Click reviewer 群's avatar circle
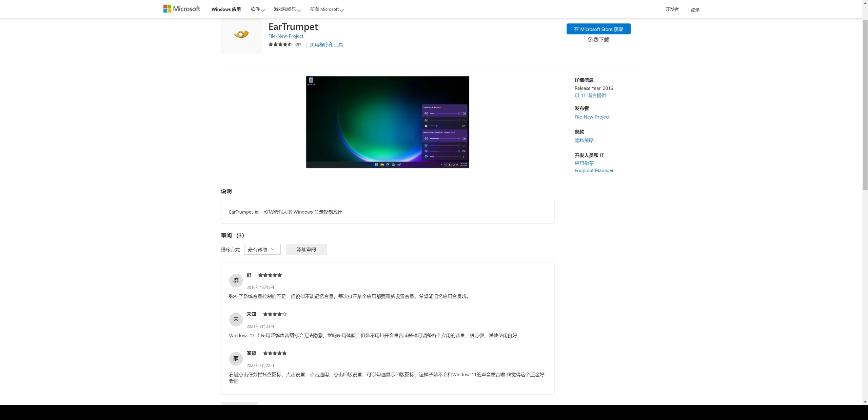This screenshot has width=868, height=420. click(x=236, y=280)
